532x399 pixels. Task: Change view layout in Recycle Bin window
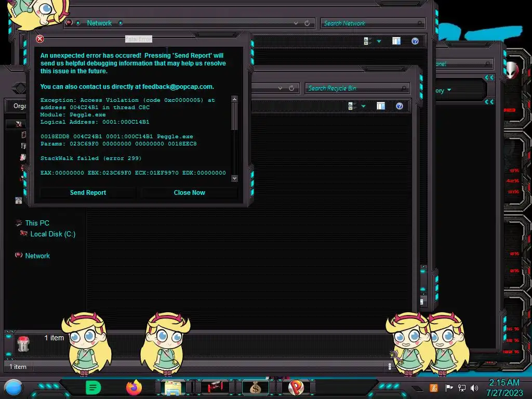click(x=352, y=106)
